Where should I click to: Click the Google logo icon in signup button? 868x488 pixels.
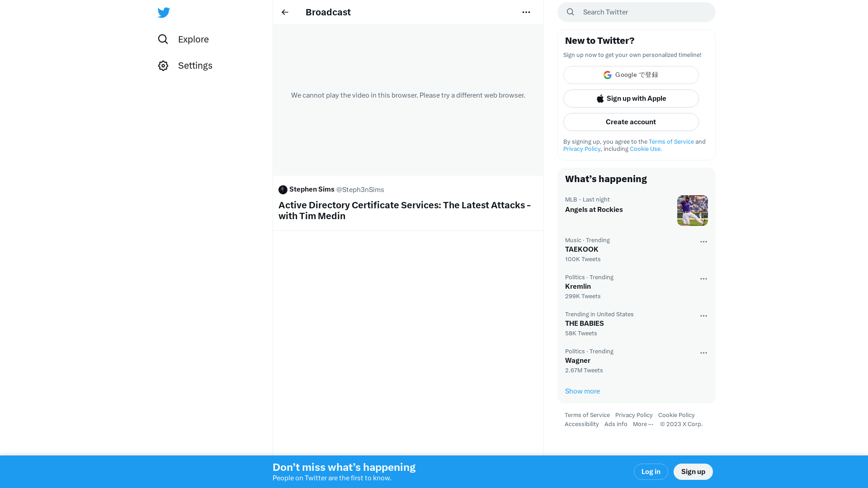(608, 75)
